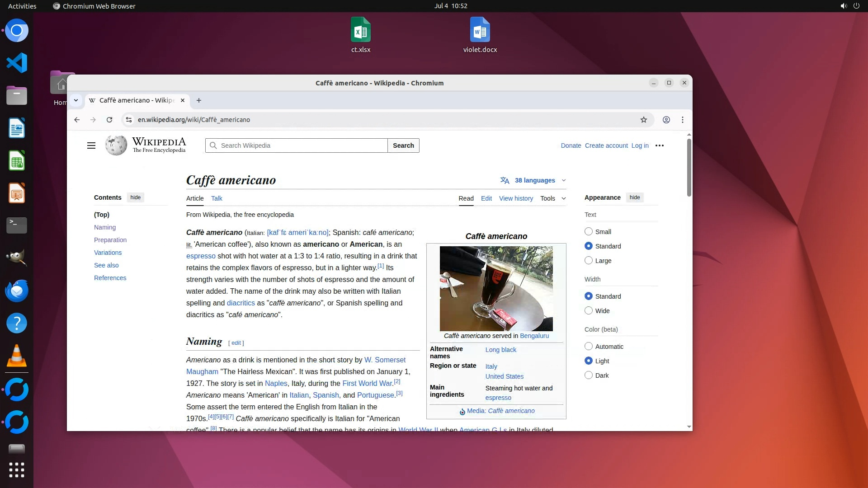Viewport: 868px width, 488px height.
Task: Bookmark this page with star icon
Action: tap(644, 120)
